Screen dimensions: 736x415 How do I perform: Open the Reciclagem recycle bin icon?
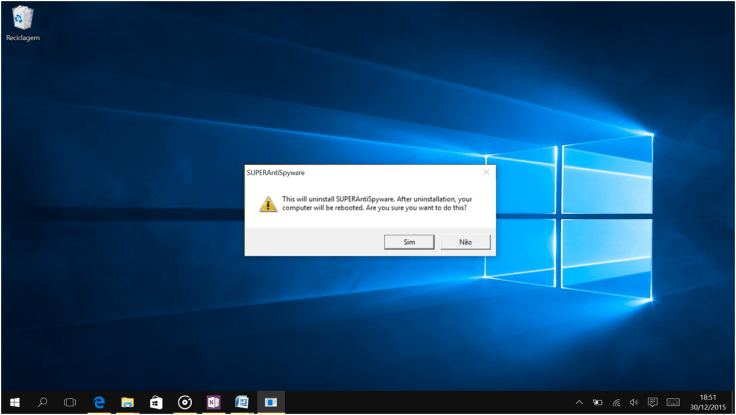22,22
